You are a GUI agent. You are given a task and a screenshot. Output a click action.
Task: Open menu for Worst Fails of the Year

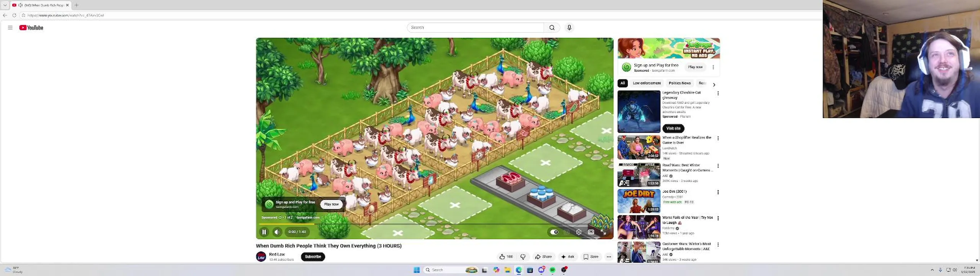click(x=718, y=218)
